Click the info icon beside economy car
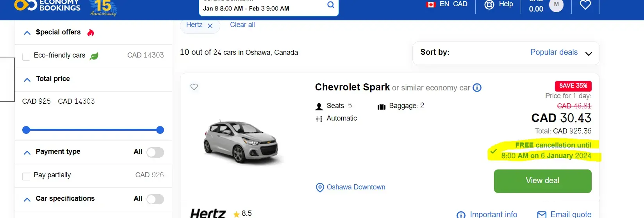The image size is (644, 218). [x=477, y=88]
